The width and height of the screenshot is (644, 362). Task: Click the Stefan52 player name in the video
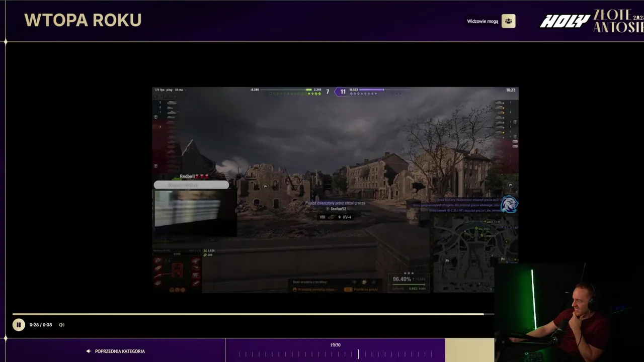coord(338,209)
